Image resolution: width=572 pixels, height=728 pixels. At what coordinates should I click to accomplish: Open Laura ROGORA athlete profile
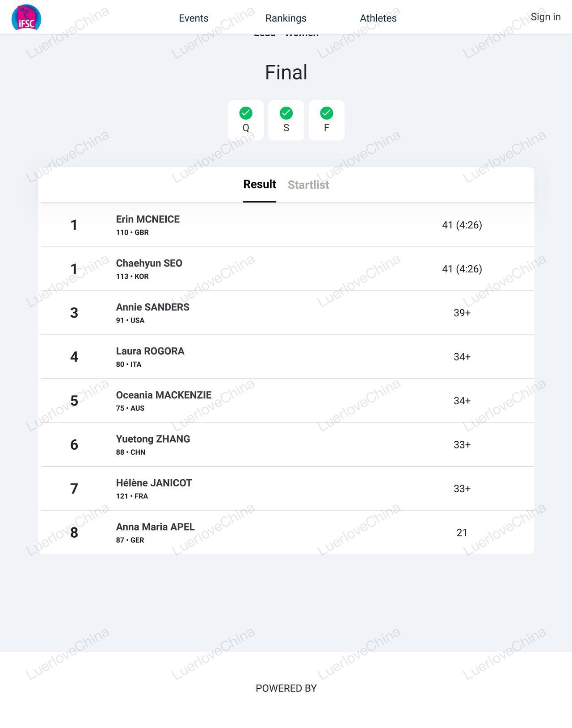click(x=150, y=351)
